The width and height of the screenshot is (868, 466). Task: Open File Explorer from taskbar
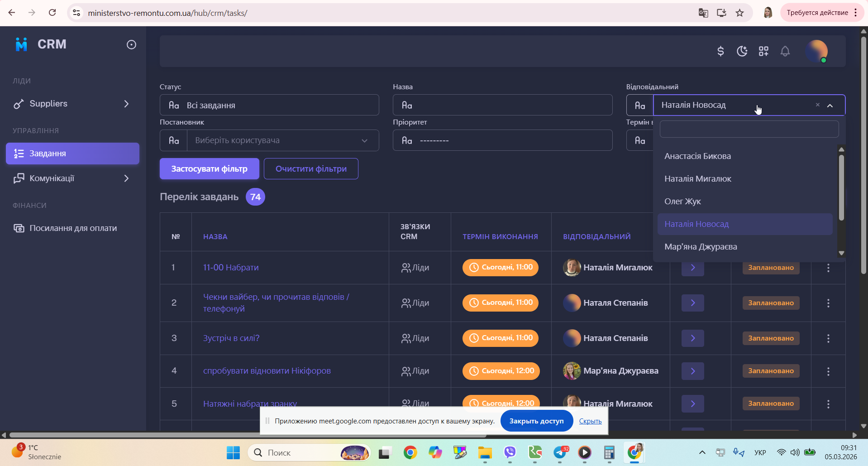(x=485, y=452)
